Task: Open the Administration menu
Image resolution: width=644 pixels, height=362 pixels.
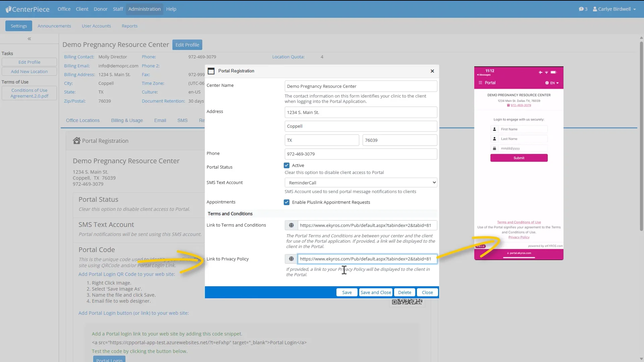Action: click(145, 9)
